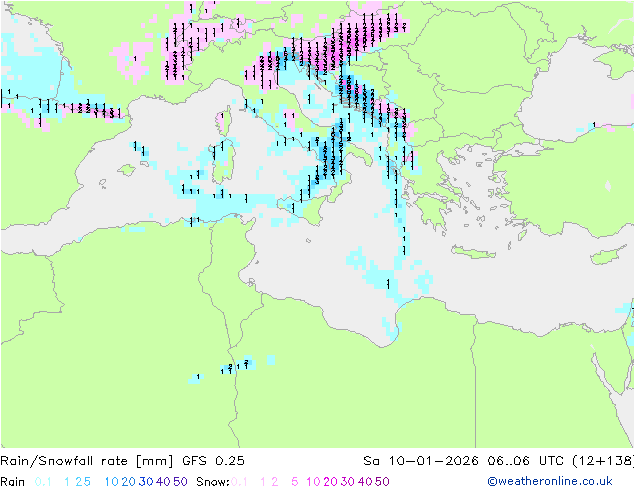Pick the Snow legend 5 value
634x490 pixels.
point(295,482)
